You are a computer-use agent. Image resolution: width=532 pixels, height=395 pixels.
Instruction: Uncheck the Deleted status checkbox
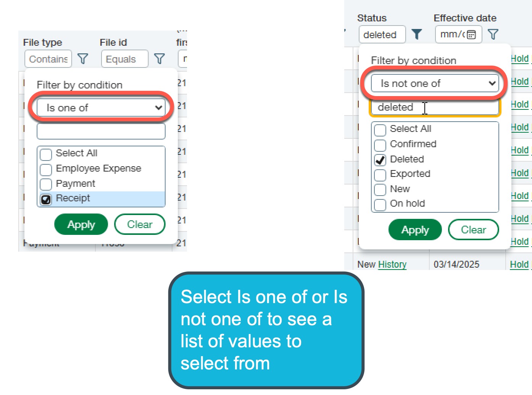pos(380,160)
